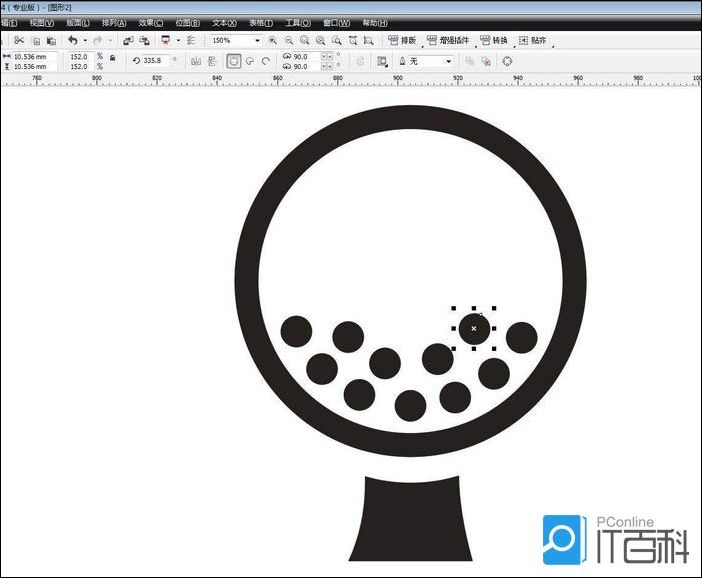Click the Copy icon in toolbar
The width and height of the screenshot is (702, 578).
coord(36,41)
